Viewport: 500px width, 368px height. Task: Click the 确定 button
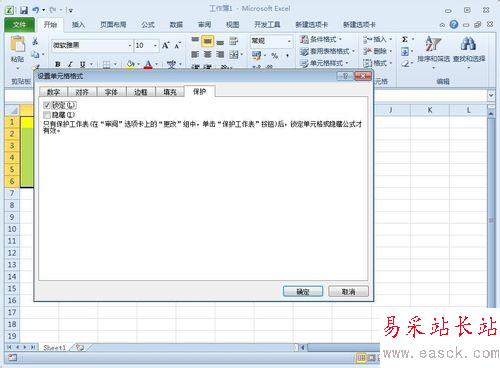(x=303, y=292)
